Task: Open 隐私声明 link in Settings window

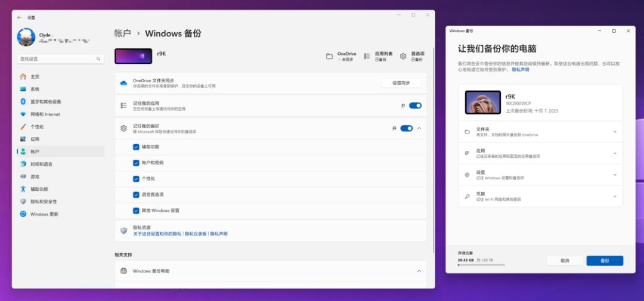Action: (219, 234)
